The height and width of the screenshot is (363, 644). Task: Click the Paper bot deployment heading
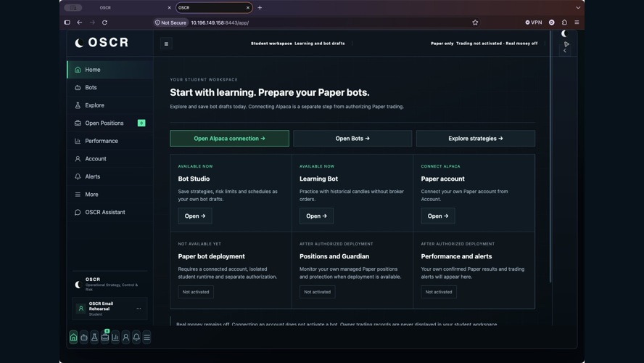coord(212,256)
